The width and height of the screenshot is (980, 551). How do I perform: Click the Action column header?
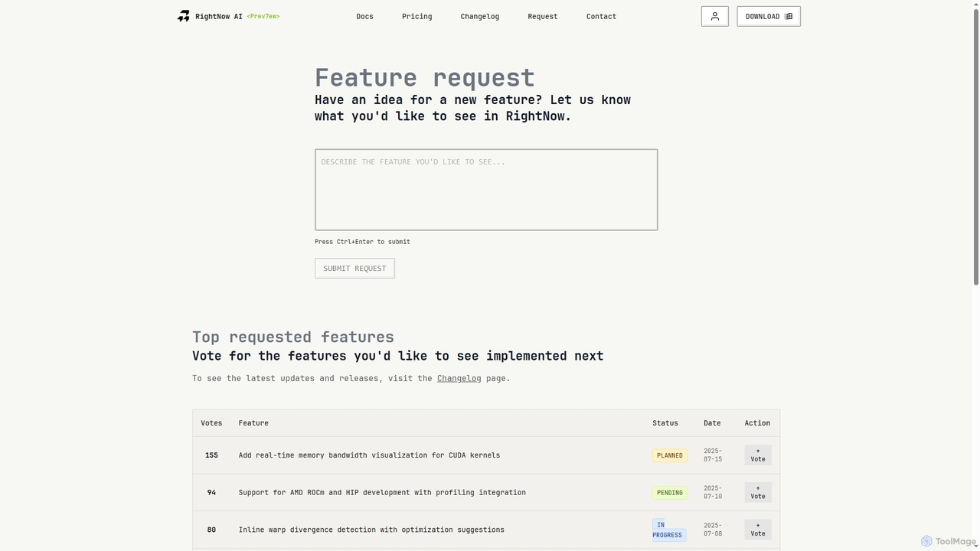(x=757, y=423)
